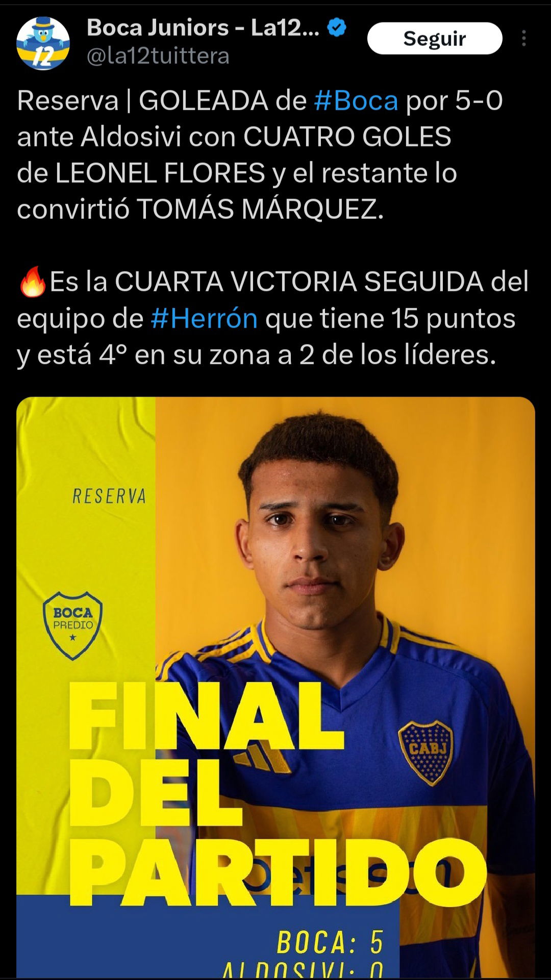Tap the BOCA: 5 score line
Viewport: 551px width, 980px height.
click(x=330, y=942)
